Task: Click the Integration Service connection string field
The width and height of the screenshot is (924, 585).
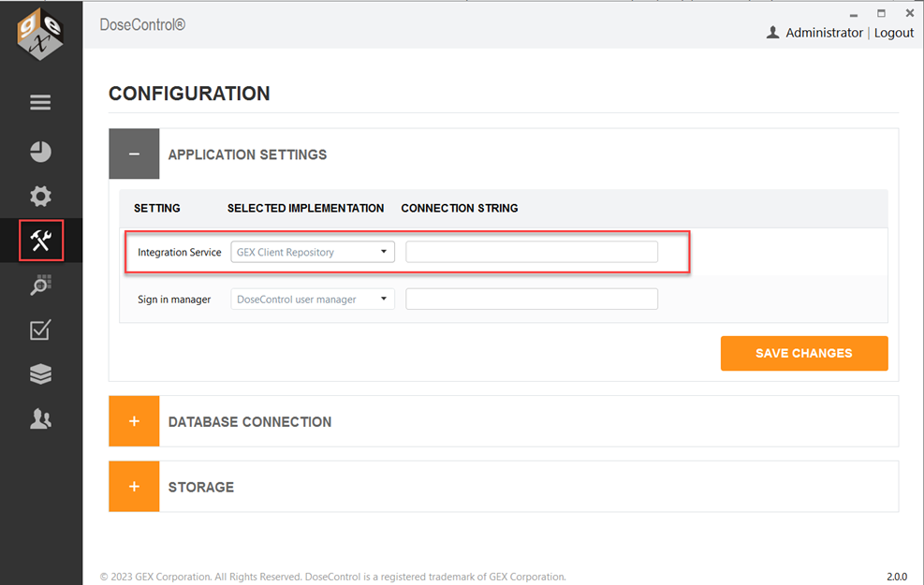Action: click(x=532, y=252)
